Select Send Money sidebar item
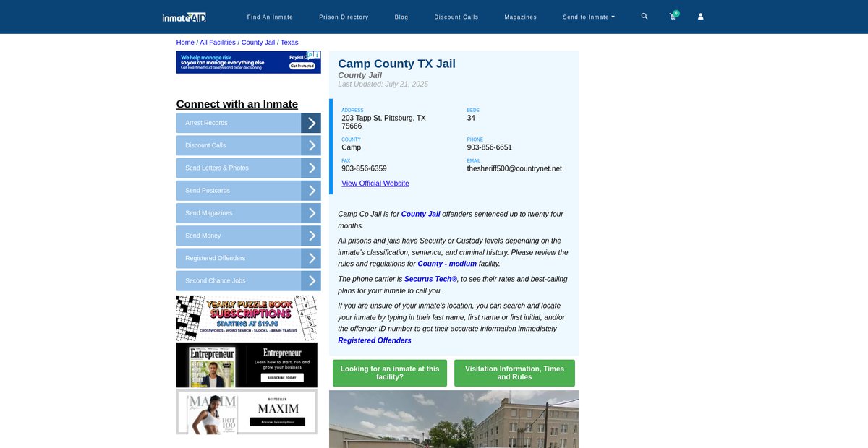This screenshot has height=448, width=868. 239,236
